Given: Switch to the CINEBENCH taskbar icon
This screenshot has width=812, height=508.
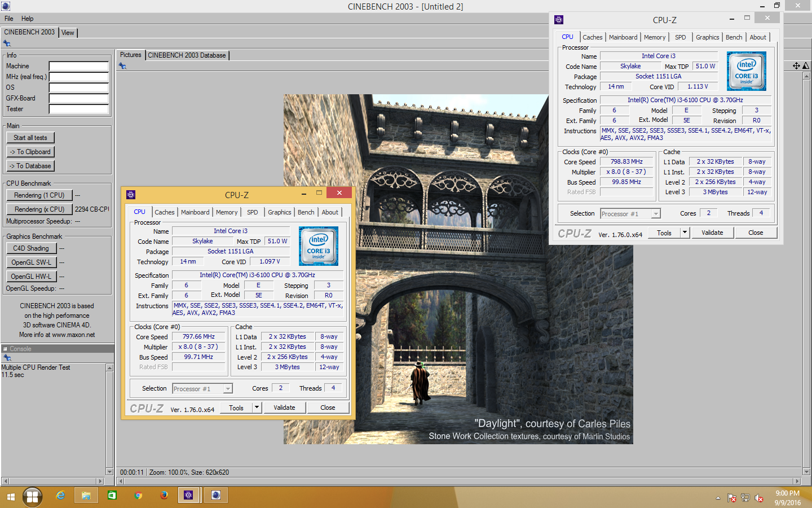Looking at the screenshot, I should (215, 496).
